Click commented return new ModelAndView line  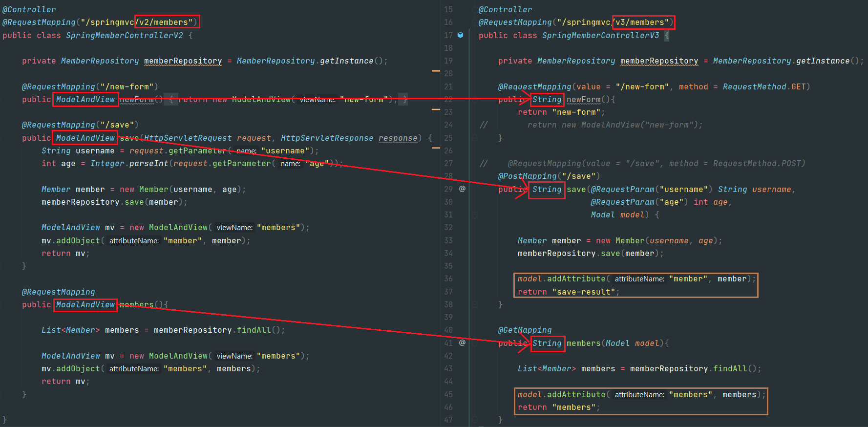coord(615,125)
